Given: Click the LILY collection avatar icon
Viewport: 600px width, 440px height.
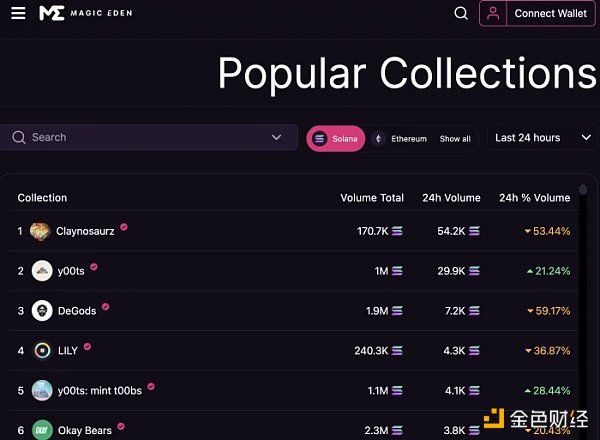Looking at the screenshot, I should [42, 350].
